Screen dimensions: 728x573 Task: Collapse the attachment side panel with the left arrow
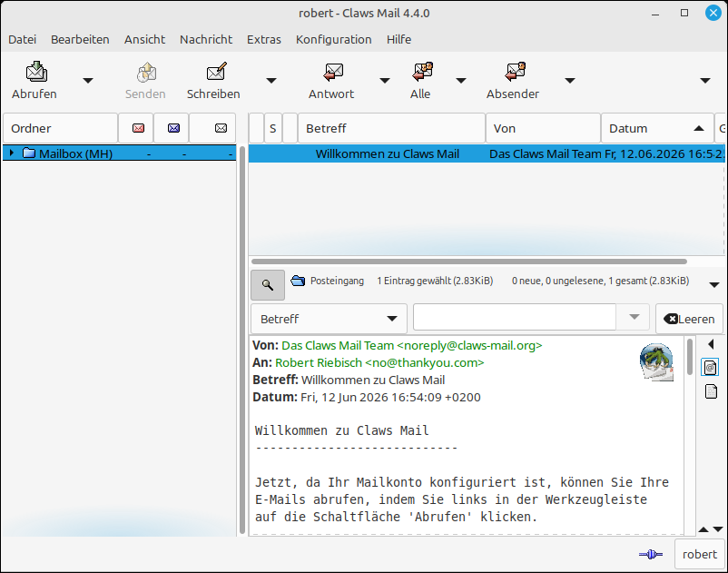click(711, 344)
